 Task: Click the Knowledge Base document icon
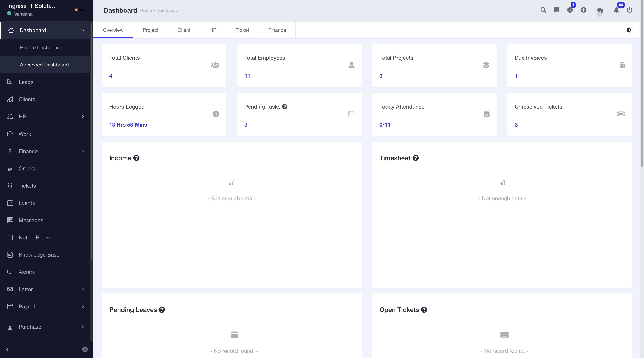tap(10, 255)
